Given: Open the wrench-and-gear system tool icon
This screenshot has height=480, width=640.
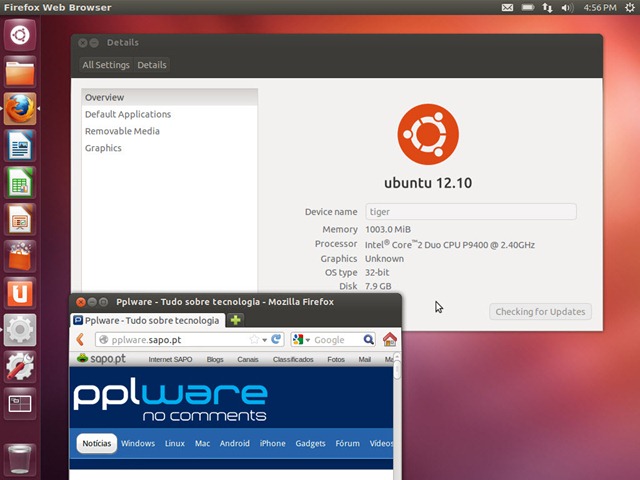Looking at the screenshot, I should click(20, 366).
